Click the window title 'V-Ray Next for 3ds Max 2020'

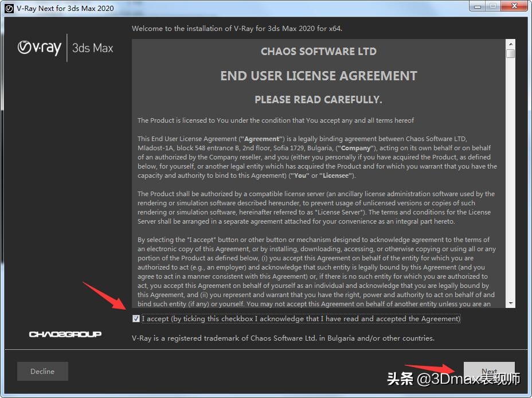tap(65, 8)
